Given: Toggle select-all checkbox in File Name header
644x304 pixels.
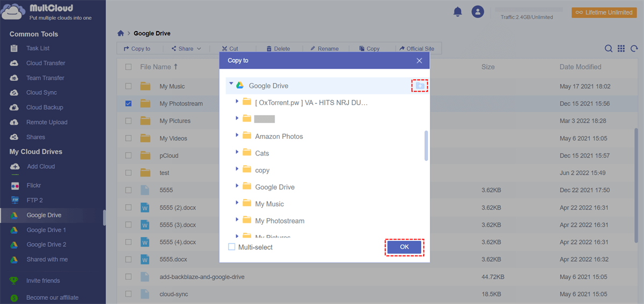Looking at the screenshot, I should [128, 67].
